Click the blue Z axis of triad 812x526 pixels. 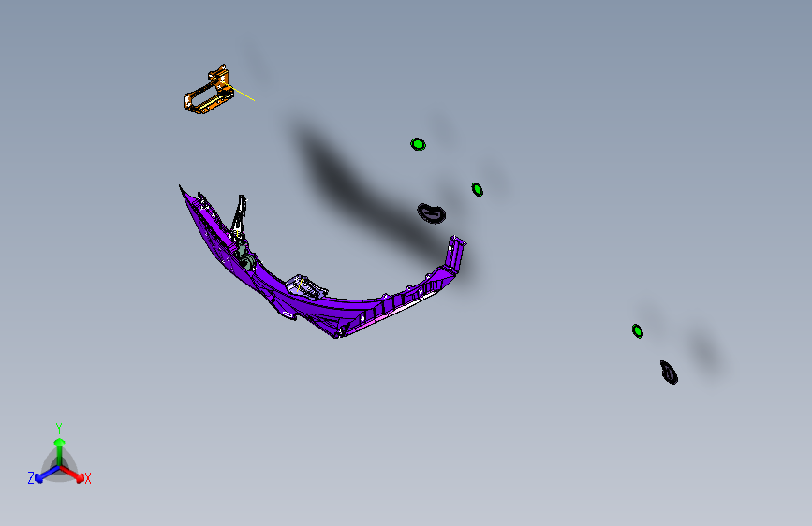pyautogui.click(x=47, y=474)
